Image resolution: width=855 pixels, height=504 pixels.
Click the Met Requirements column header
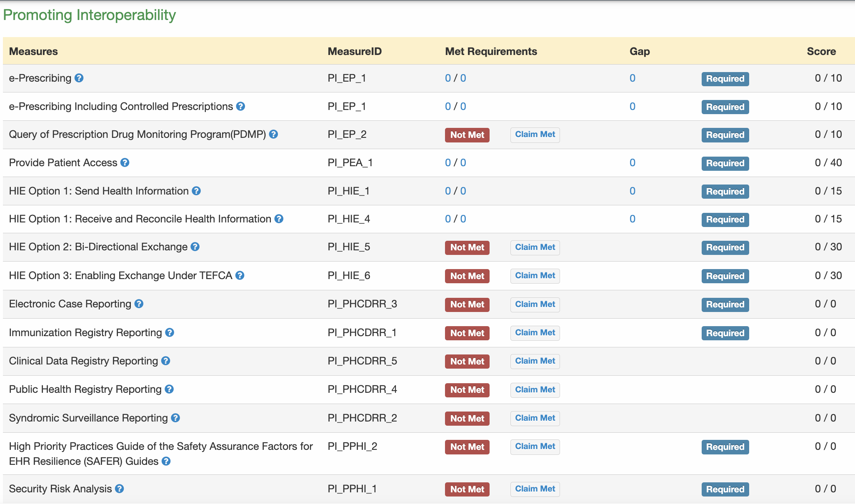click(491, 51)
